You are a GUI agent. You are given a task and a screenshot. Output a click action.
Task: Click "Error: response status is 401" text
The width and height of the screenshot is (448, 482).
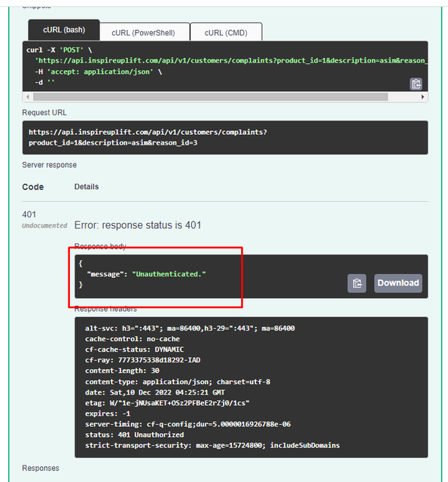pos(138,225)
